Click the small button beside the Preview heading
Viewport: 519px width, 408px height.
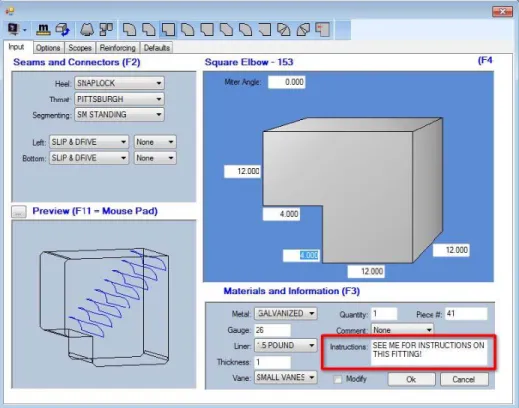[19, 211]
